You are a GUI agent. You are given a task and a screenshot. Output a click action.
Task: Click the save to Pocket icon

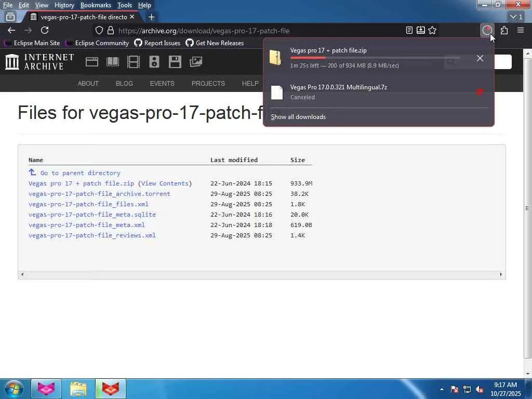pos(420,30)
